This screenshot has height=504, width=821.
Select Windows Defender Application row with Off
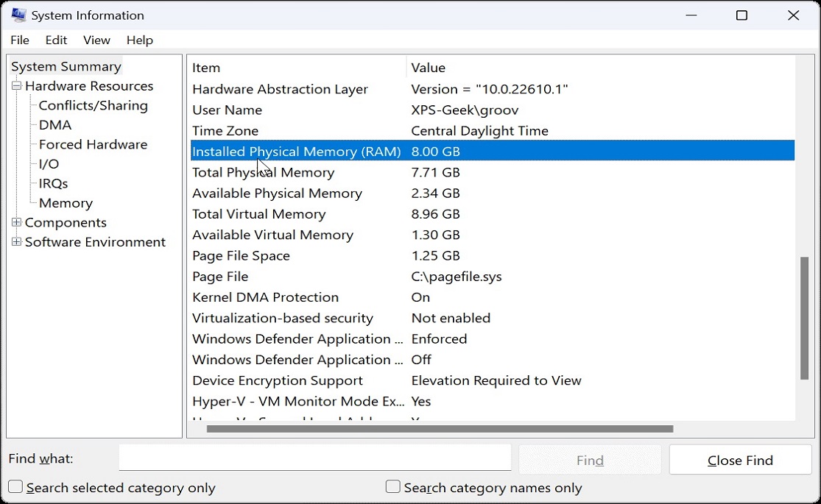[492, 360]
